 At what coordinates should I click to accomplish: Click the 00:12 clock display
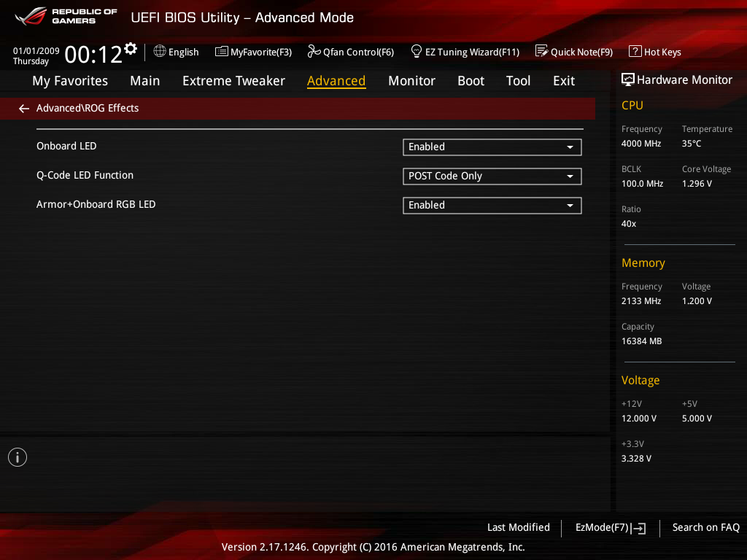point(93,54)
